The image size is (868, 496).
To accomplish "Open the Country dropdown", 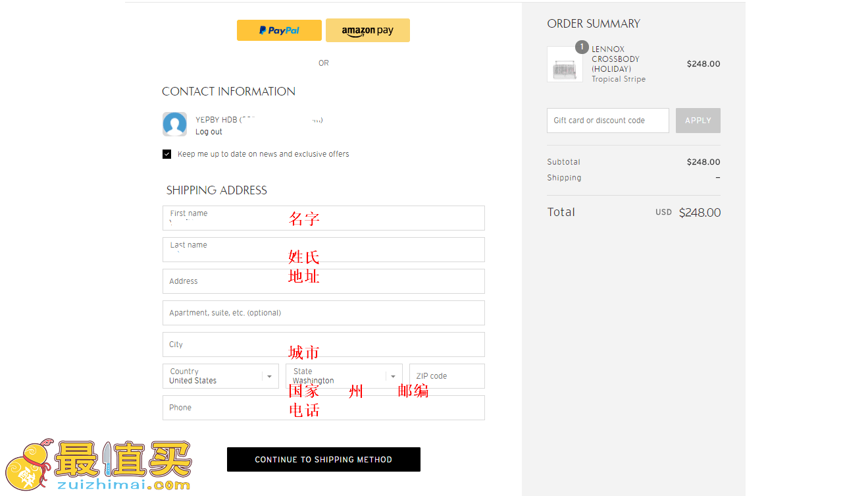I will pyautogui.click(x=221, y=376).
